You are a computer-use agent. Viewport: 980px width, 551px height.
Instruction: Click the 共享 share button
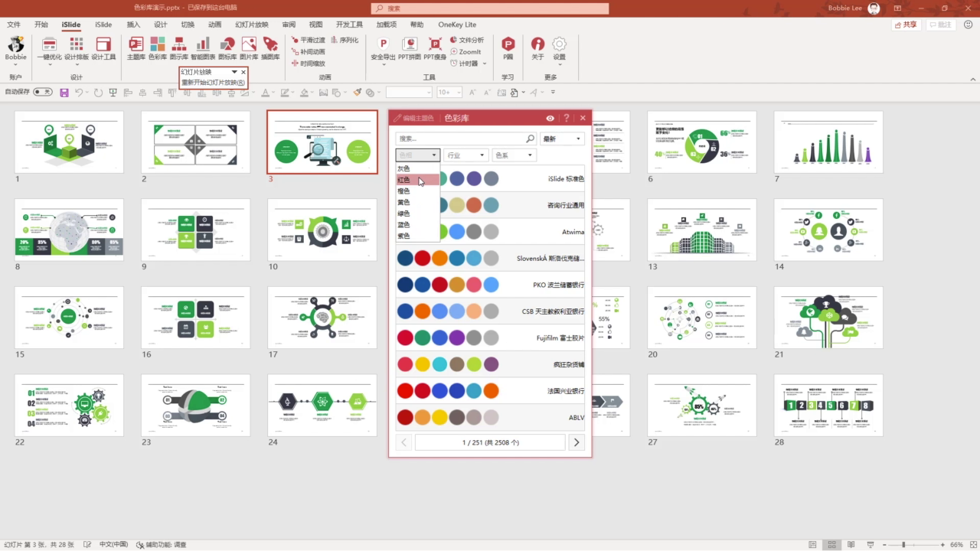(906, 24)
